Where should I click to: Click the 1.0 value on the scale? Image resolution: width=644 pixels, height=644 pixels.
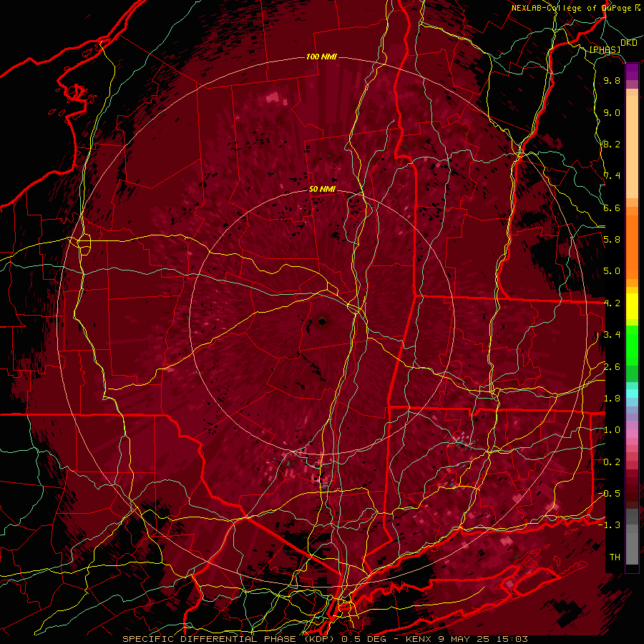[x=612, y=430]
